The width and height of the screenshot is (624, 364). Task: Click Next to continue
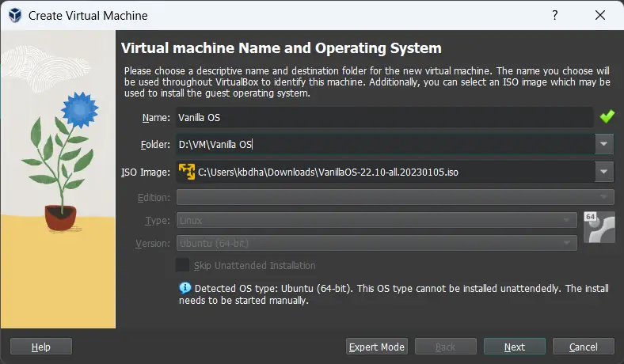pyautogui.click(x=515, y=347)
